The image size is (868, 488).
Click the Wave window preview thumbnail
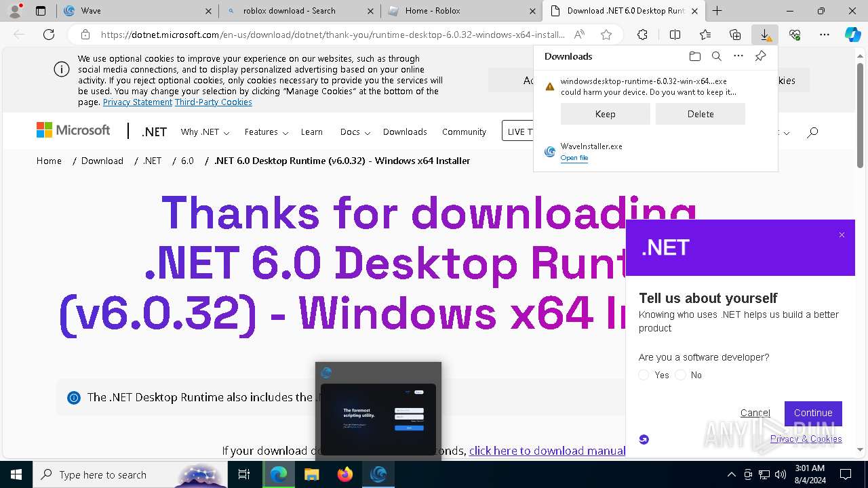[x=378, y=419]
